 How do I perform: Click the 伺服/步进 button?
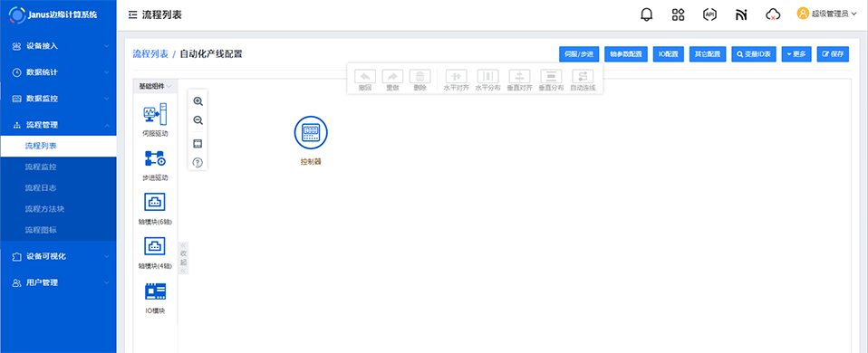(579, 54)
